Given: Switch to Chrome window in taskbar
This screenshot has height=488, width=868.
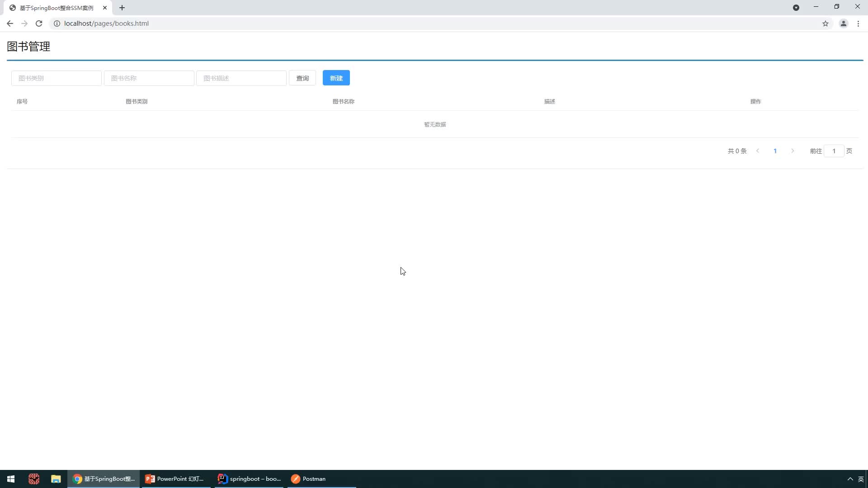Looking at the screenshot, I should (x=104, y=479).
